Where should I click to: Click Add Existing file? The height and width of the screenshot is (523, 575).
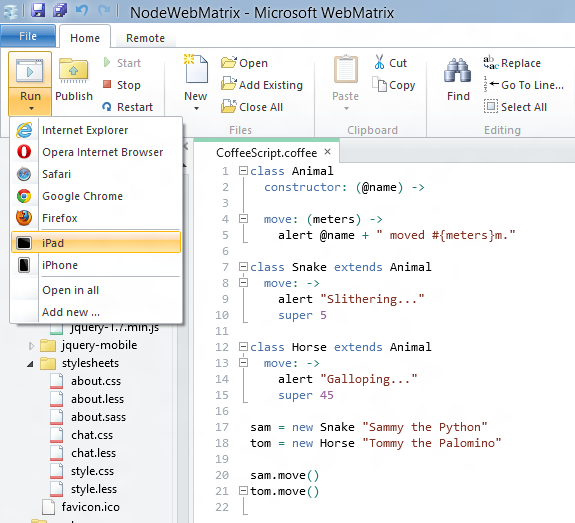(x=262, y=85)
